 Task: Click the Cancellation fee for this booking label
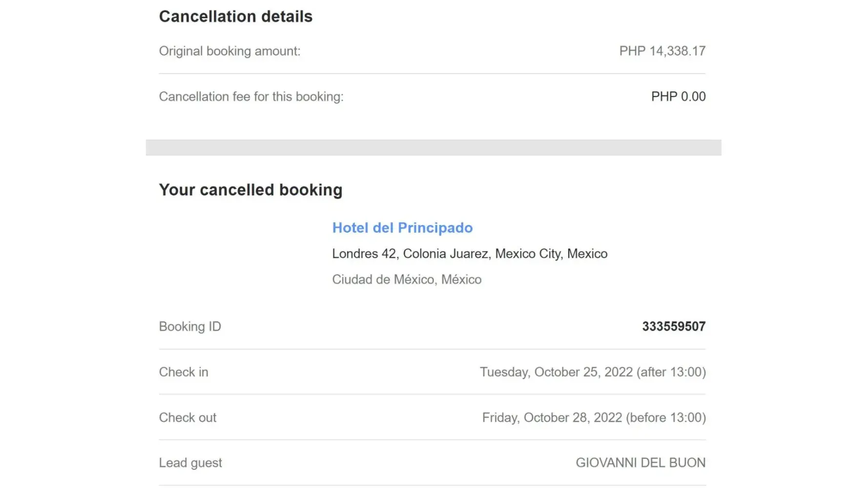coord(251,97)
